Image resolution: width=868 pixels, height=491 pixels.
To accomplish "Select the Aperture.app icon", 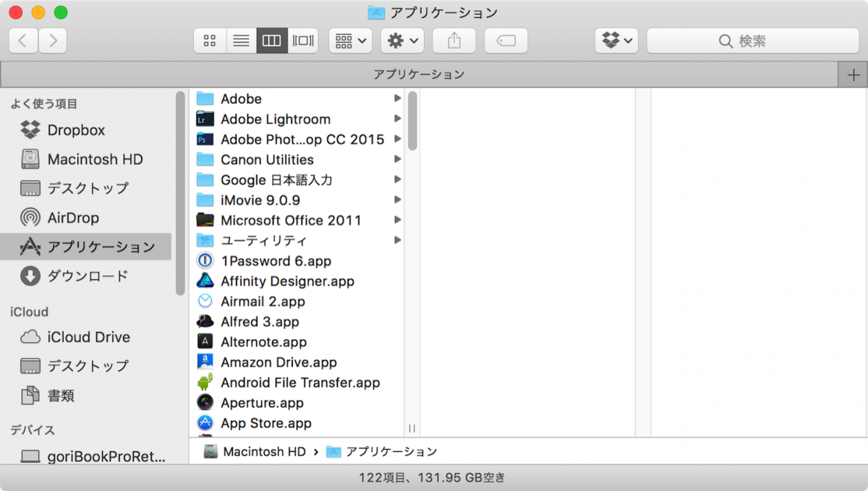I will click(205, 403).
